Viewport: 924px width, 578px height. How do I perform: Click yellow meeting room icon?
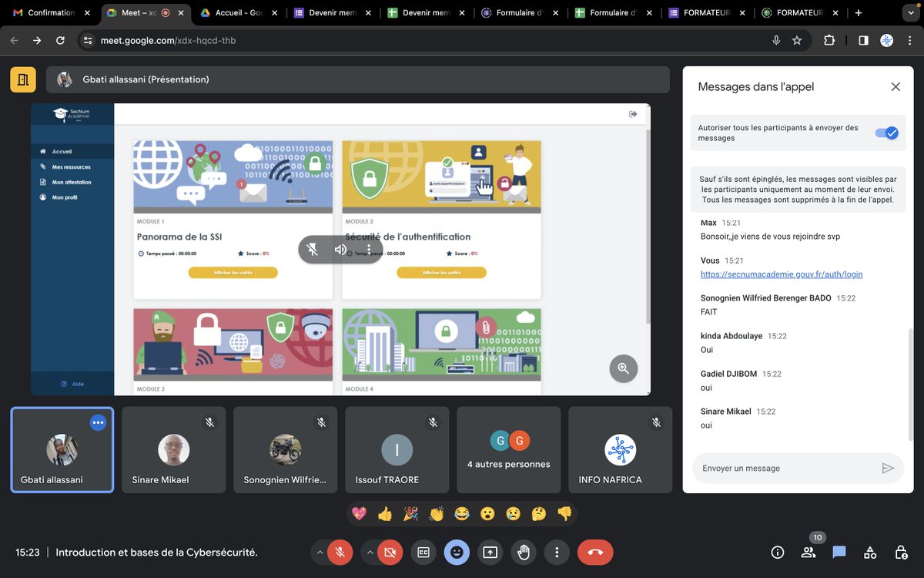(22, 79)
